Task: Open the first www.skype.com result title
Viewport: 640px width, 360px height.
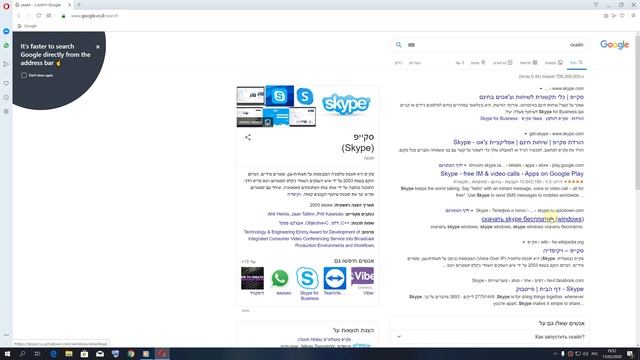Action: point(531,97)
